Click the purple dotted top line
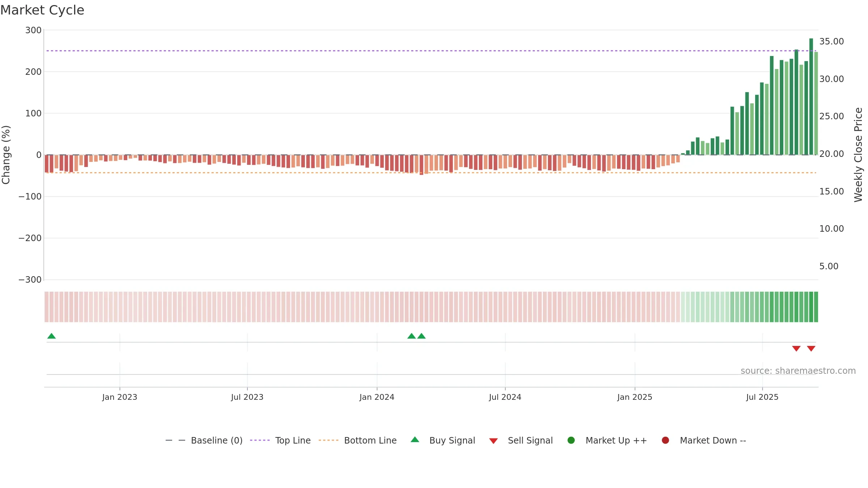 pos(430,51)
